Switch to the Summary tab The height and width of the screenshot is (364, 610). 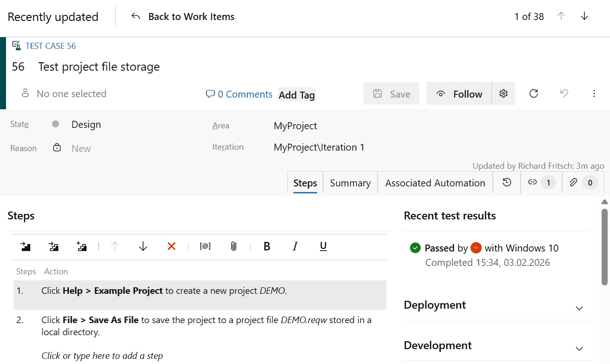350,183
